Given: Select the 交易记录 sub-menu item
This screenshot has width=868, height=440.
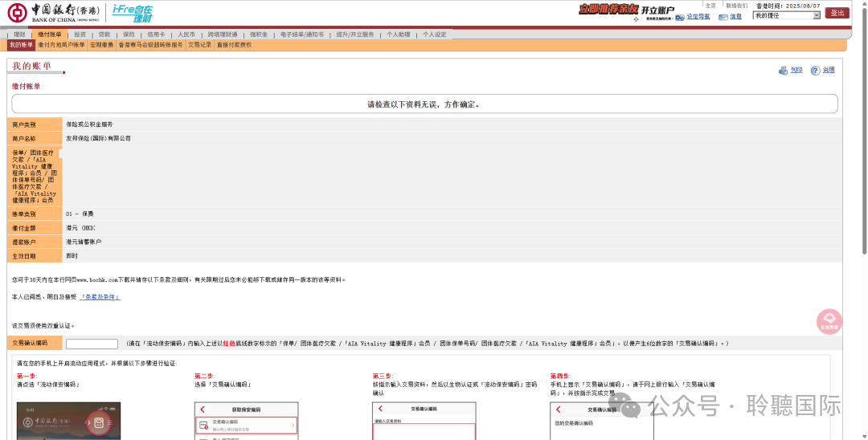Looking at the screenshot, I should 199,45.
